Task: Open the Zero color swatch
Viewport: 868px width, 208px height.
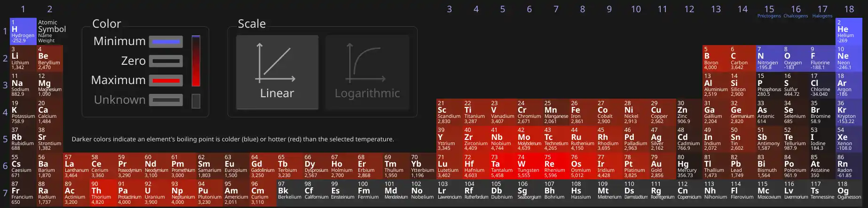Action: coord(166,61)
